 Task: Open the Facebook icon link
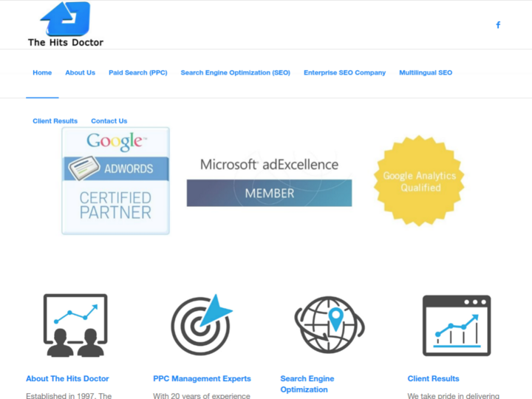click(498, 25)
